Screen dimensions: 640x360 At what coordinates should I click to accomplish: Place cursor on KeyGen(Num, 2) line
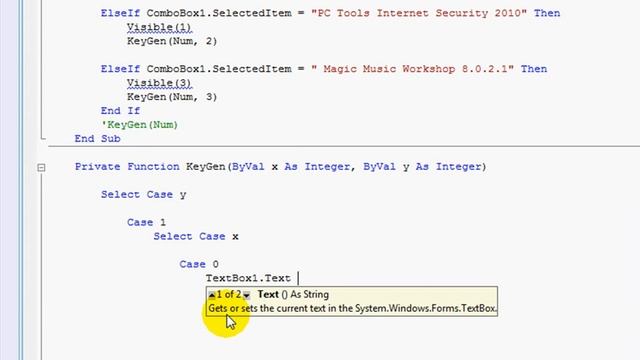click(172, 41)
